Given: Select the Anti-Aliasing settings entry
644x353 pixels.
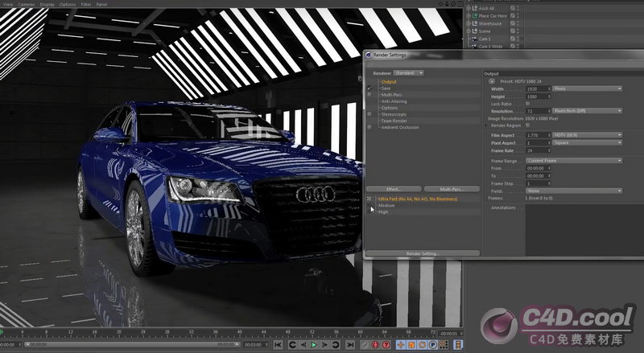Looking at the screenshot, I should pos(394,101).
